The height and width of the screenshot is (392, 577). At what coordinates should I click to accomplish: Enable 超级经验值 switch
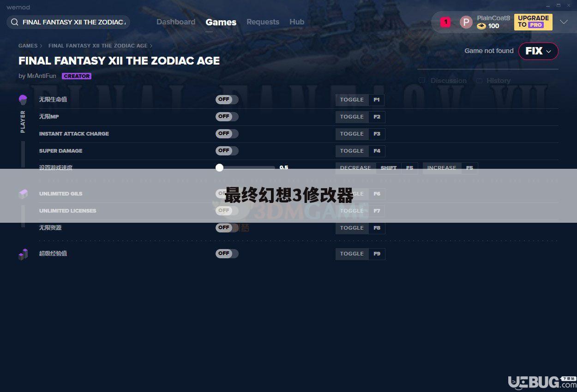227,254
